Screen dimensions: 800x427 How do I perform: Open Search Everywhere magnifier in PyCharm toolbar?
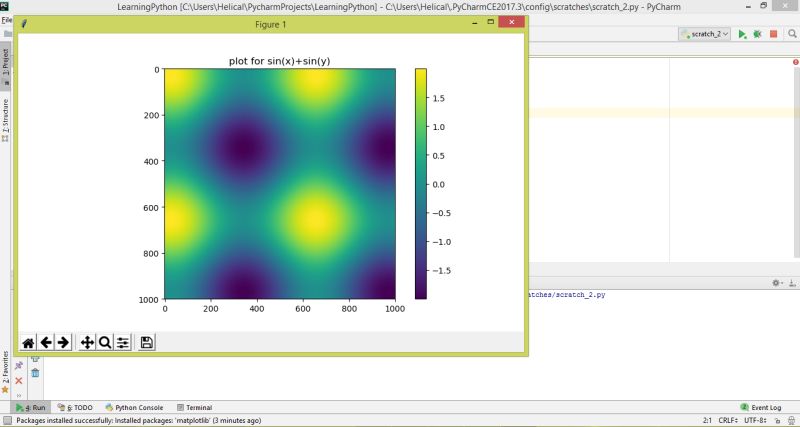[792, 34]
